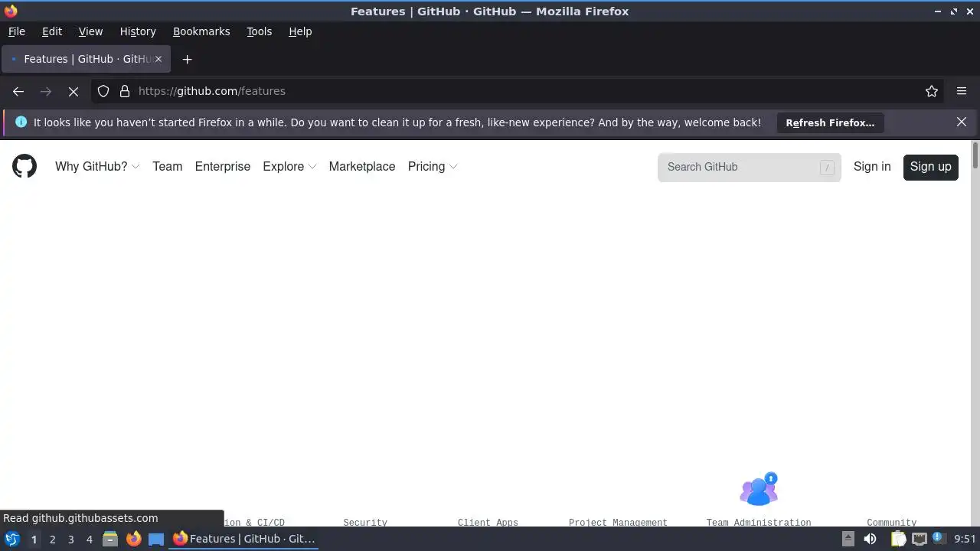Click the Project Management features link

click(618, 522)
